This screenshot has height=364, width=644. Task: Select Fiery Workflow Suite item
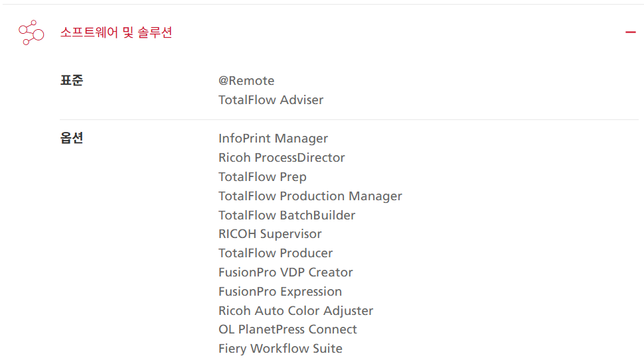coord(280,348)
